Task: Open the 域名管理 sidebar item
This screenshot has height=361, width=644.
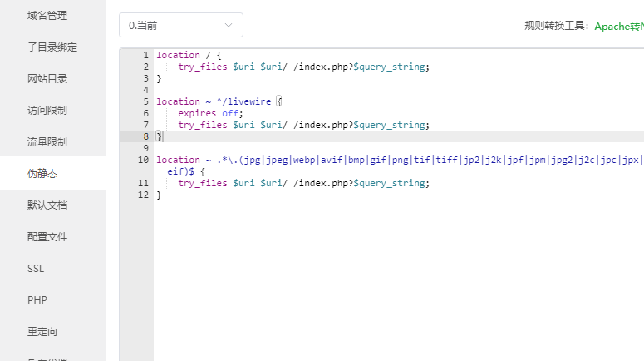Action: [47, 16]
